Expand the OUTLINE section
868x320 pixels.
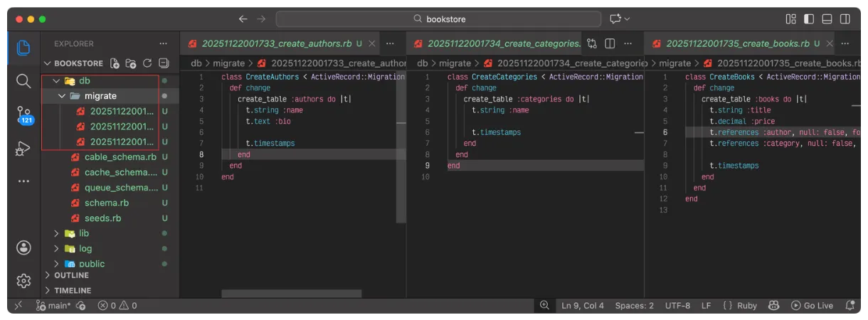coord(48,275)
